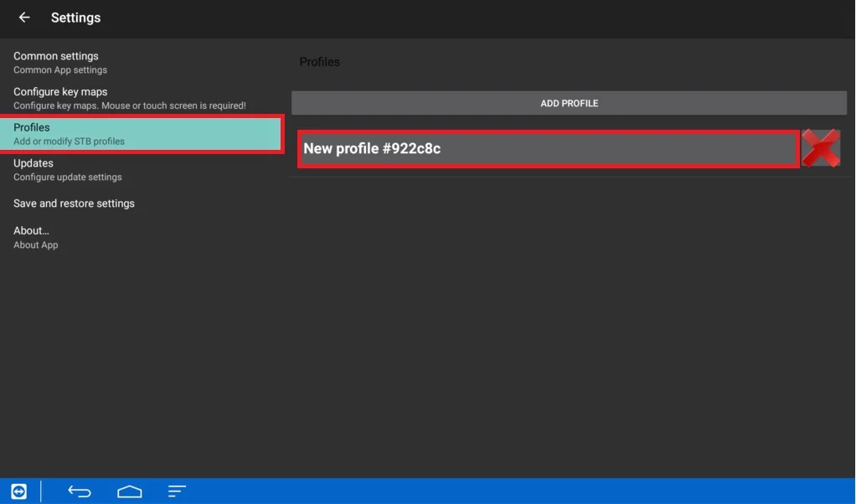
Task: Show the About… section
Action: (x=32, y=230)
